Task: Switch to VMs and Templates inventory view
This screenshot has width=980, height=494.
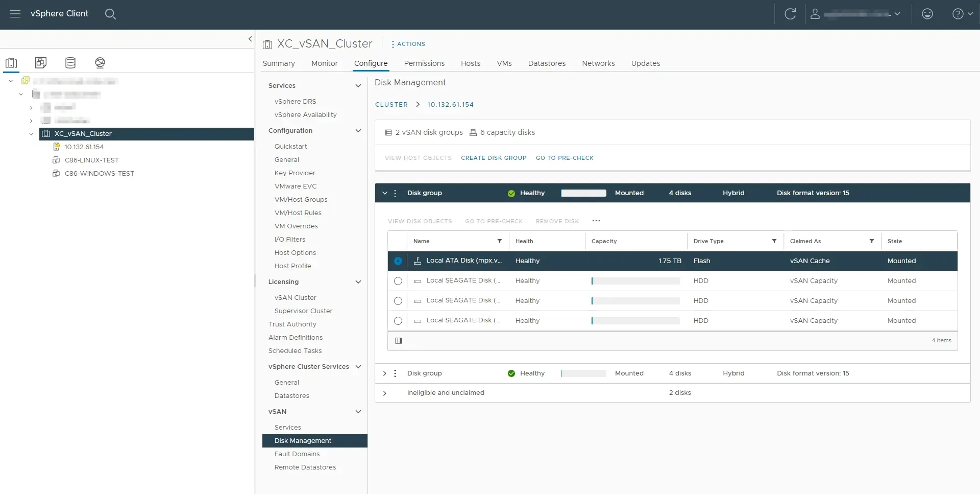Action: 41,63
